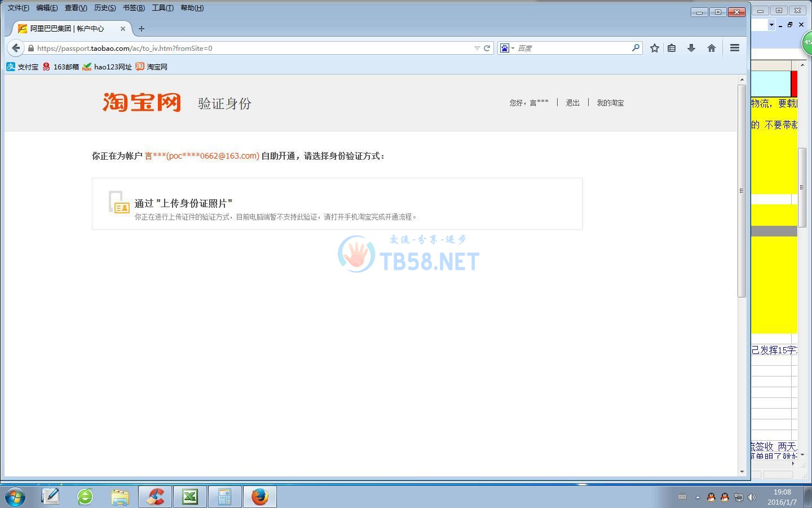The image size is (812, 508).
Task: Show hidden system tray icons
Action: pos(698,497)
